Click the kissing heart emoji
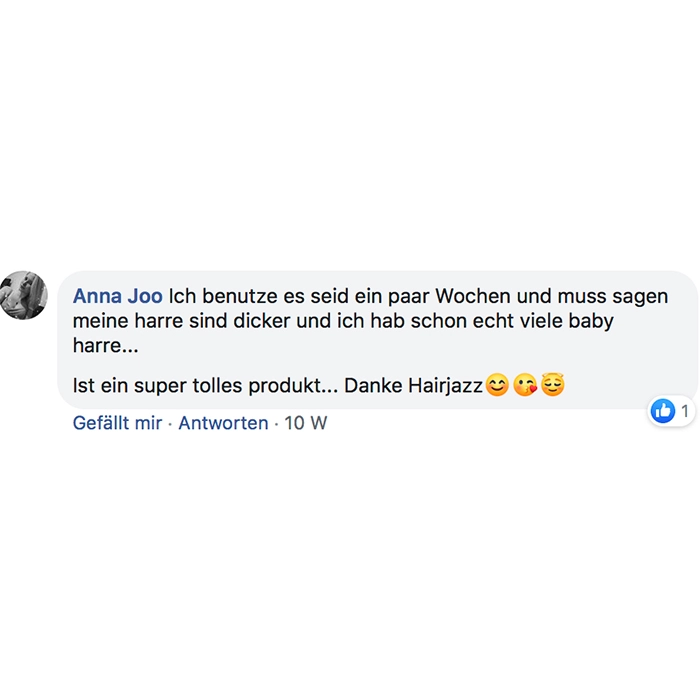Screen dimensions: 700x700 click(525, 385)
